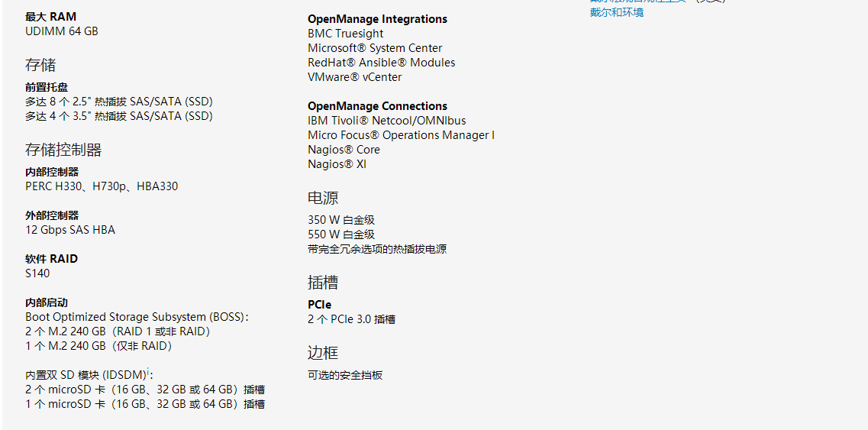Viewport: 868px width, 430px height.
Task: Click the 可选的安全挡板 text
Action: [x=345, y=375]
